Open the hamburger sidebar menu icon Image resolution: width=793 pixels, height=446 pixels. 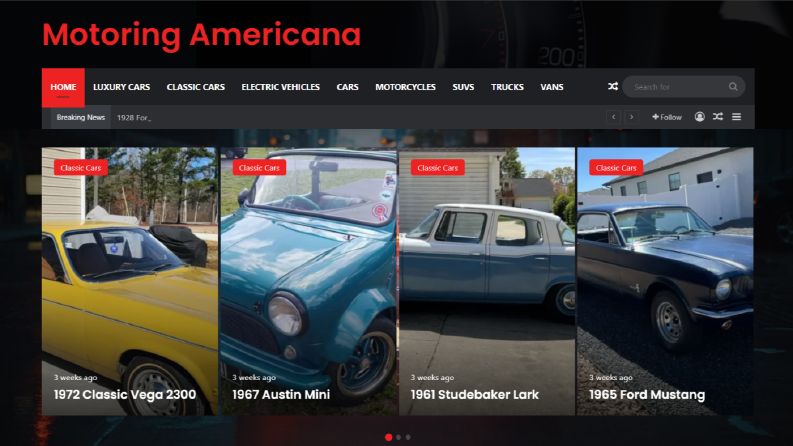pyautogui.click(x=736, y=117)
